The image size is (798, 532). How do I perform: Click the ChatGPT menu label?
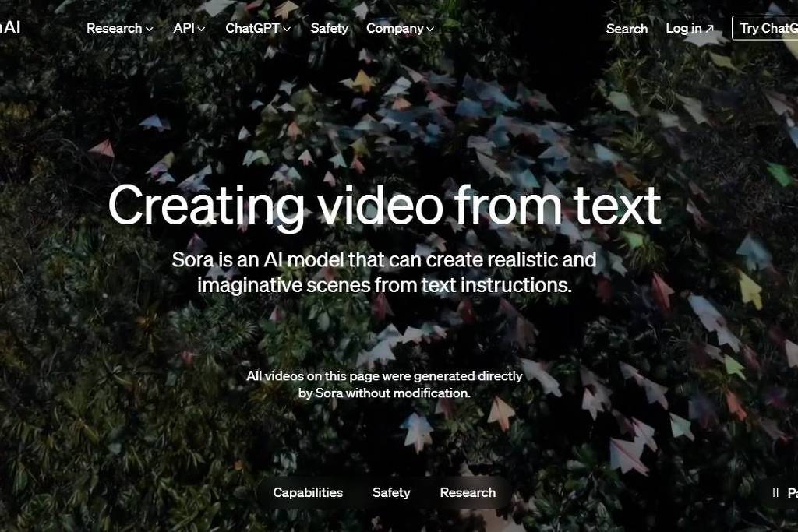pyautogui.click(x=252, y=28)
